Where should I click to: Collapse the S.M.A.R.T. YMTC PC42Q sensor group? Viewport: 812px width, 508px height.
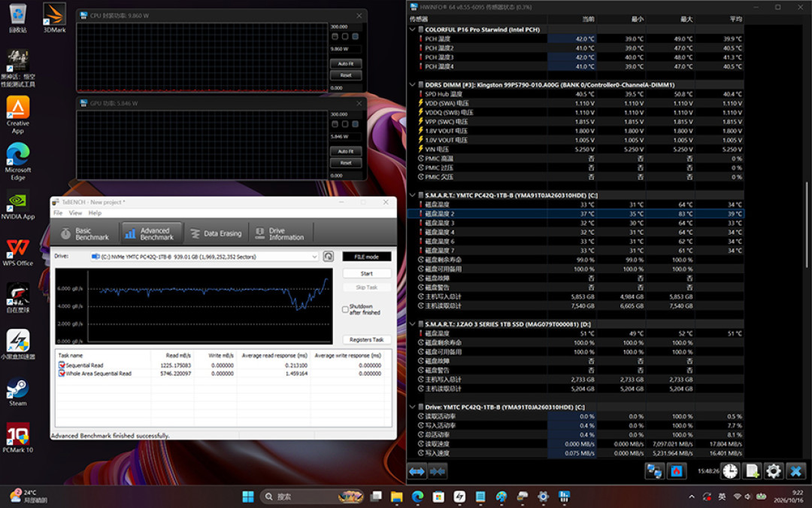pos(413,196)
